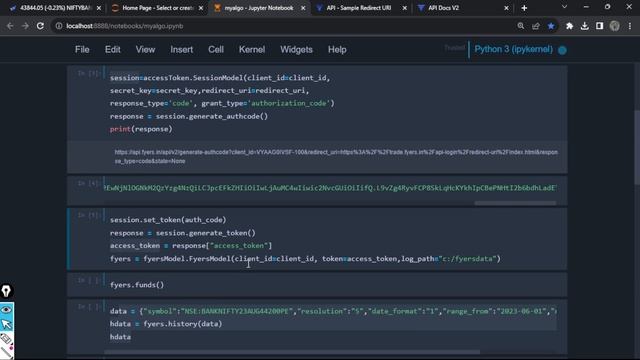Open the Help menu
Image resolution: width=640 pixels, height=360 pixels.
point(337,49)
